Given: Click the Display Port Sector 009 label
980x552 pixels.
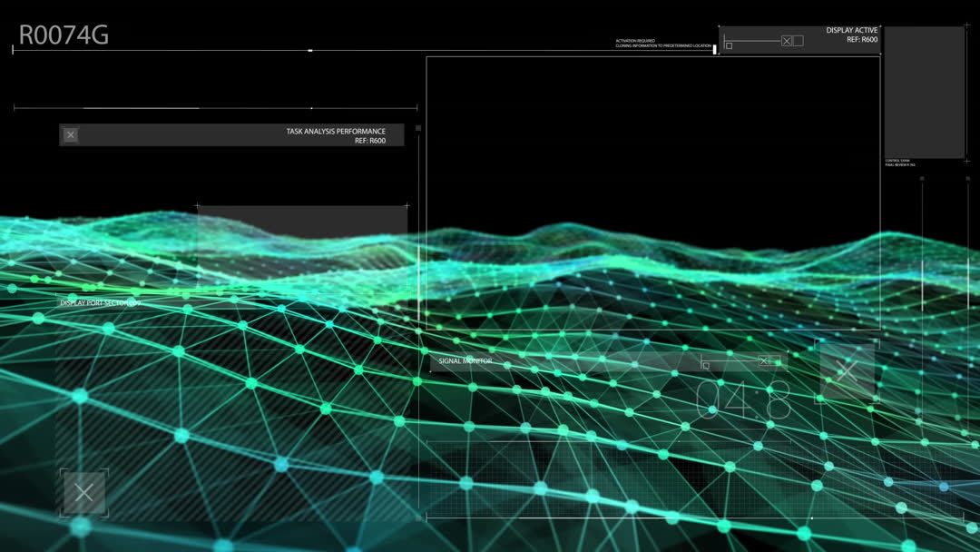Looking at the screenshot, I should pyautogui.click(x=101, y=303).
